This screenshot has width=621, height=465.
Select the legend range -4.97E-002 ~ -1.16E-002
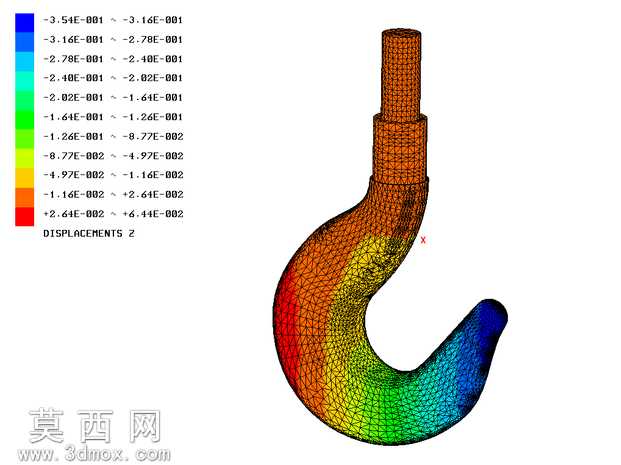click(113, 175)
